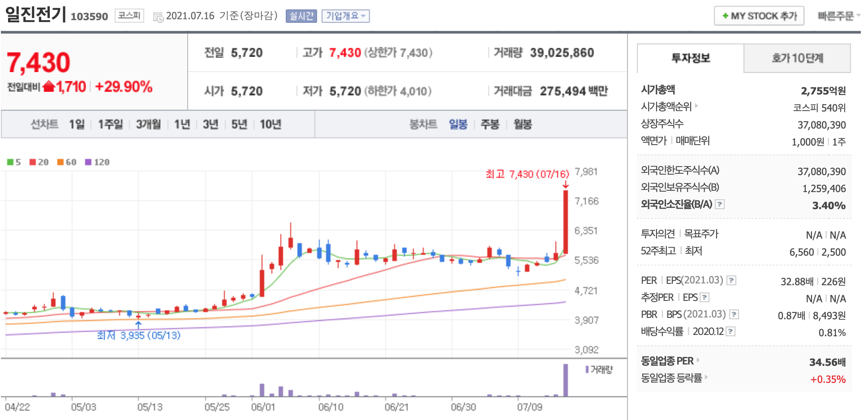Select the 5년 line chart period
The image size is (868, 420).
(x=239, y=124)
